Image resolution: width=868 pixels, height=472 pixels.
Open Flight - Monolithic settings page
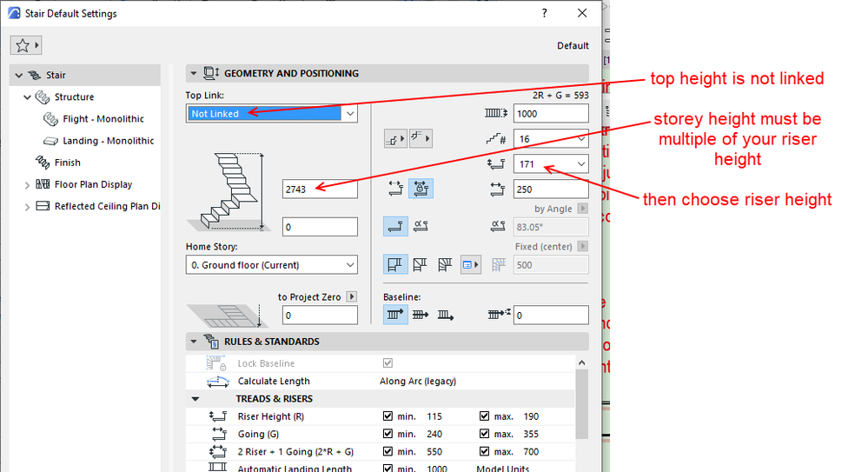(103, 118)
